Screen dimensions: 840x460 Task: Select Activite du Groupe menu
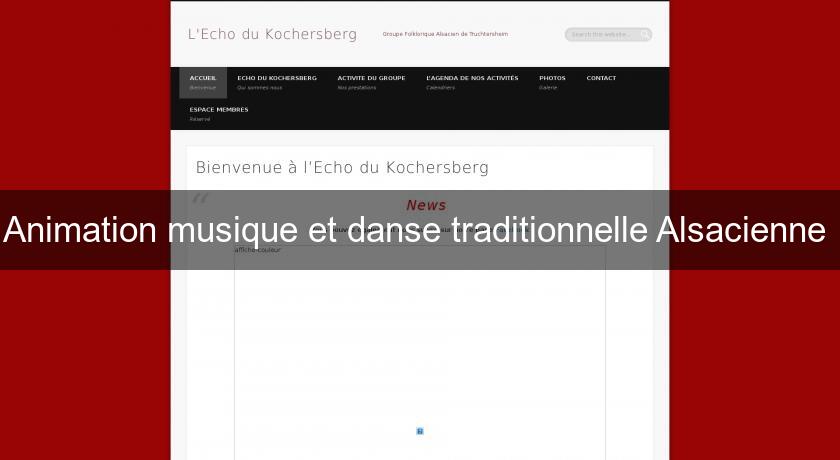coord(371,82)
